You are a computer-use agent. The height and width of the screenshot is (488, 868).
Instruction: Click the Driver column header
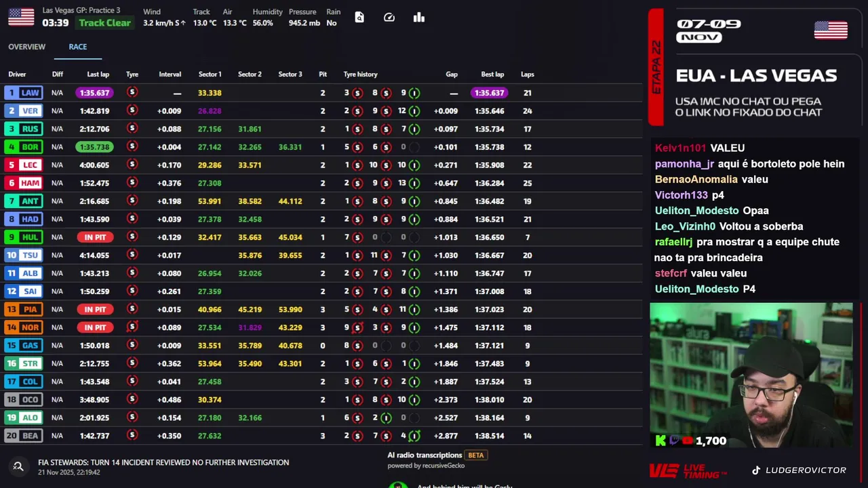tap(17, 75)
